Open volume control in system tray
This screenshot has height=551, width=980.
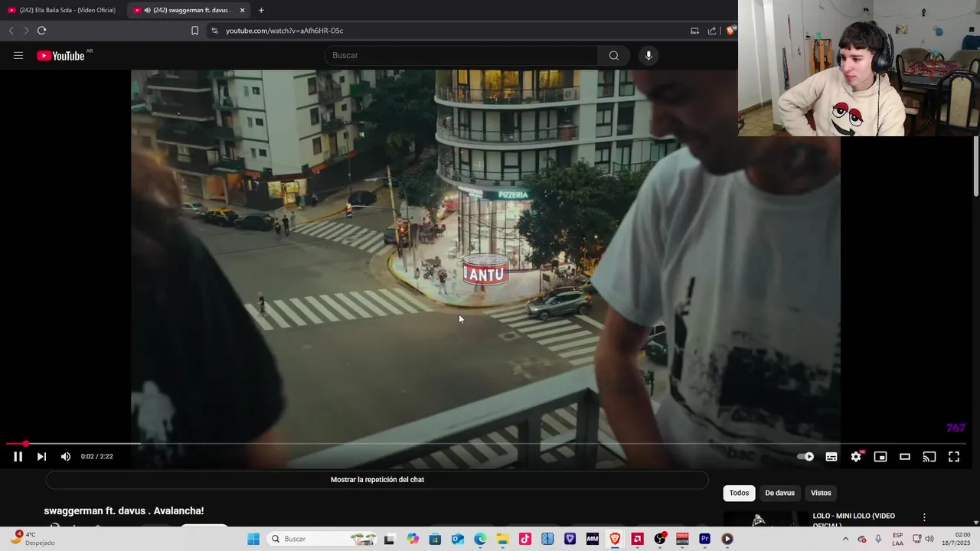929,539
